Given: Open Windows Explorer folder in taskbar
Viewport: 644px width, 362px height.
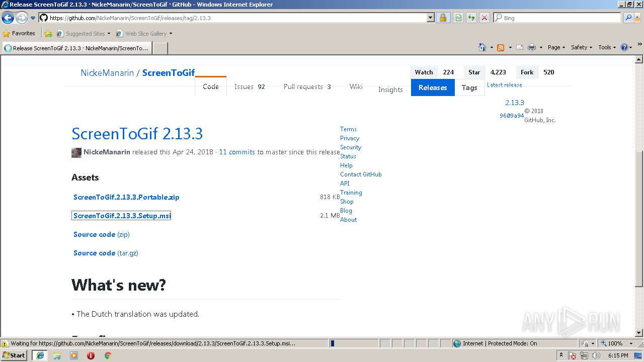Looking at the screenshot, I should tap(57, 355).
